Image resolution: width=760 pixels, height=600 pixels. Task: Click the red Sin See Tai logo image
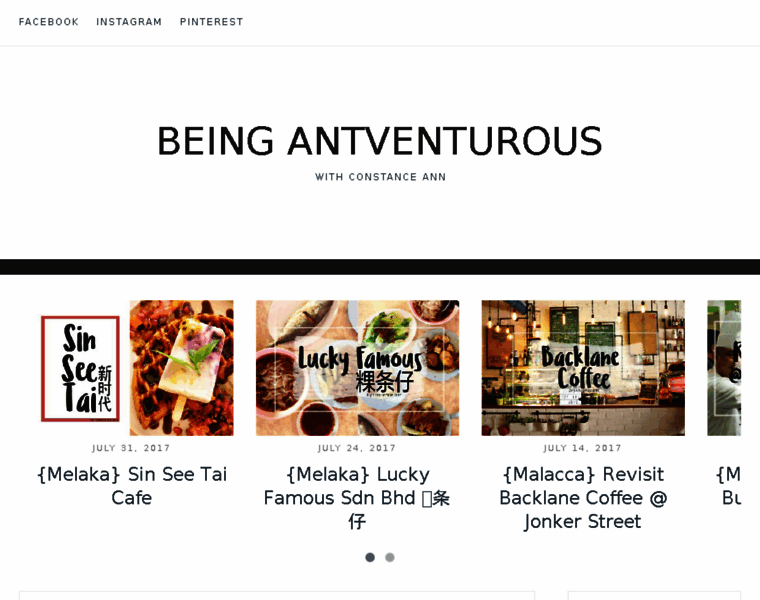[x=80, y=368]
